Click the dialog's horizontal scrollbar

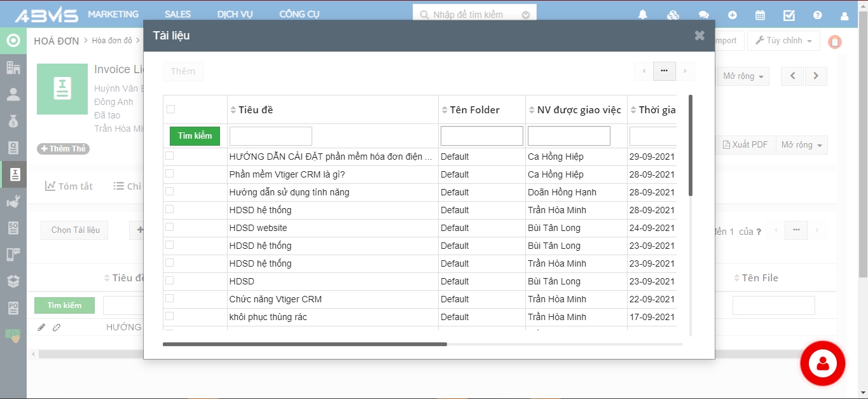pyautogui.click(x=305, y=344)
